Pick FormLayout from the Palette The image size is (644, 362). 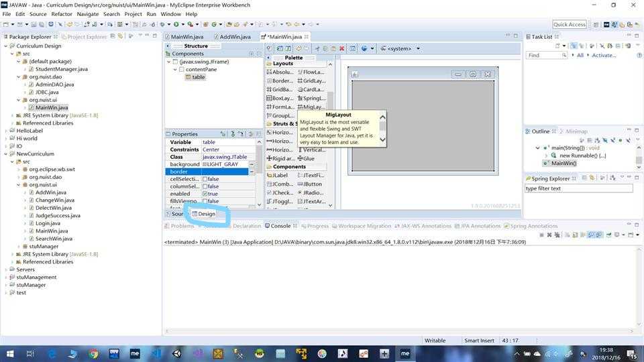(280, 107)
